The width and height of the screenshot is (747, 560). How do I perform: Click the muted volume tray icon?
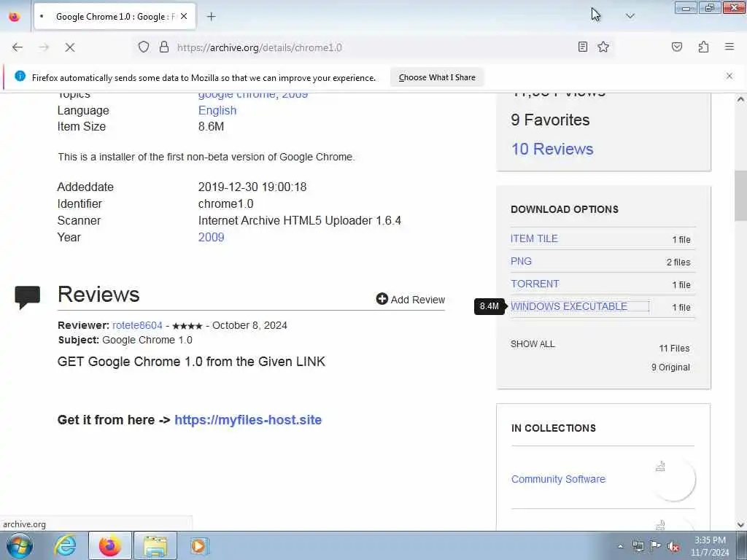coord(673,547)
